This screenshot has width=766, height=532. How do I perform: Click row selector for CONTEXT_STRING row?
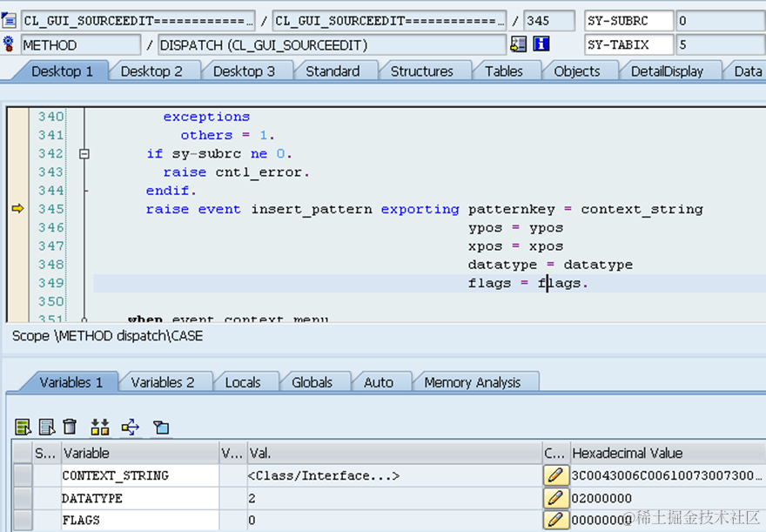pos(23,475)
